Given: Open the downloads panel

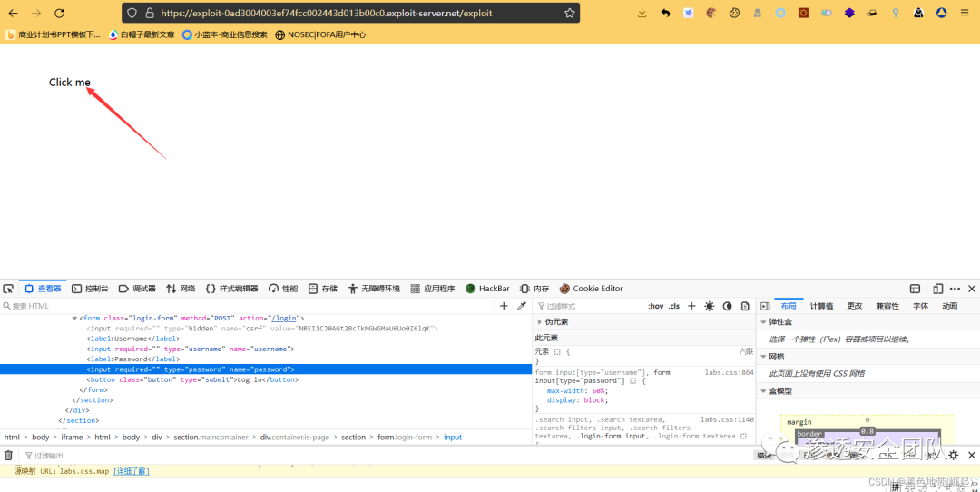Looking at the screenshot, I should coord(642,13).
